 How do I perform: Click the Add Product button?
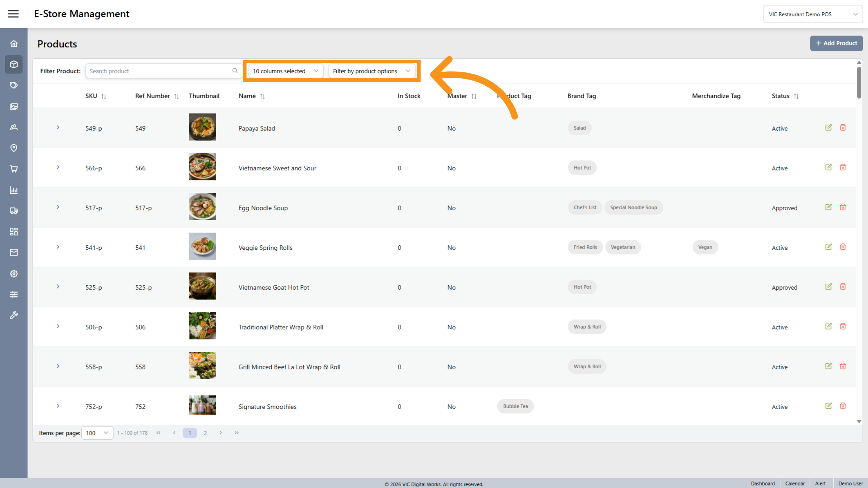[836, 43]
